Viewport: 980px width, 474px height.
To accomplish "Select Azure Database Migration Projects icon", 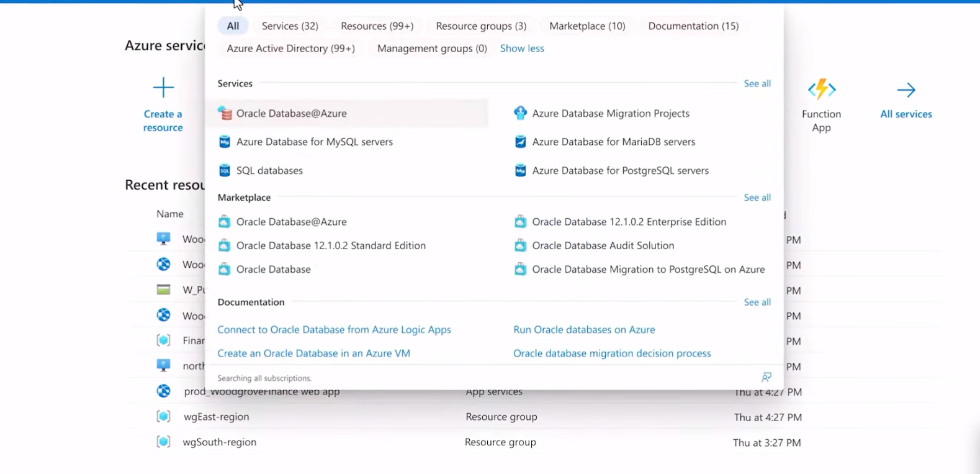I will 520,113.
